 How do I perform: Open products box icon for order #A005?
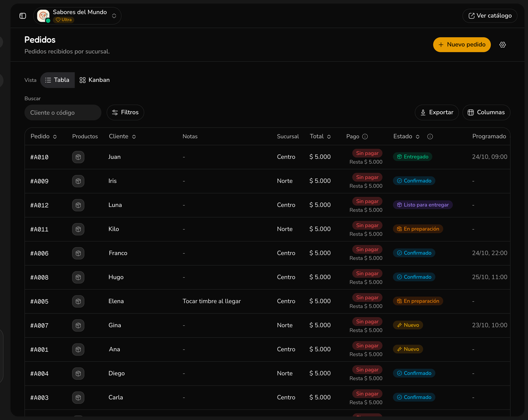pyautogui.click(x=78, y=301)
